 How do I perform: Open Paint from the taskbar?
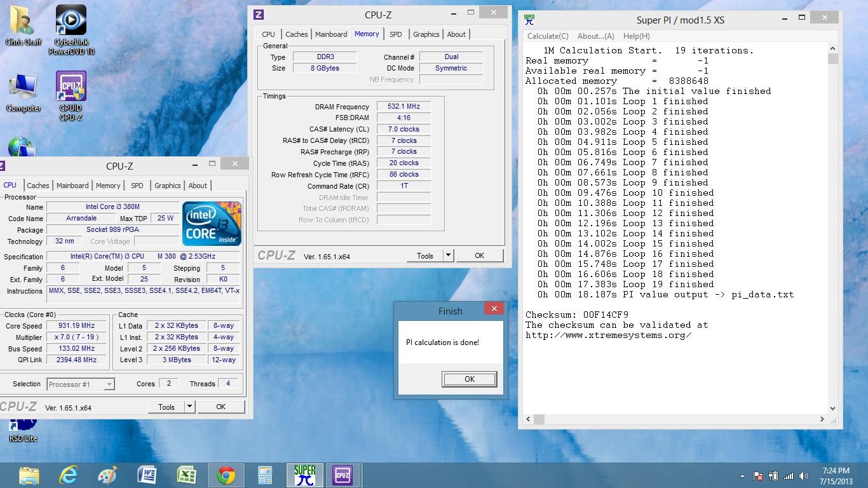[107, 475]
